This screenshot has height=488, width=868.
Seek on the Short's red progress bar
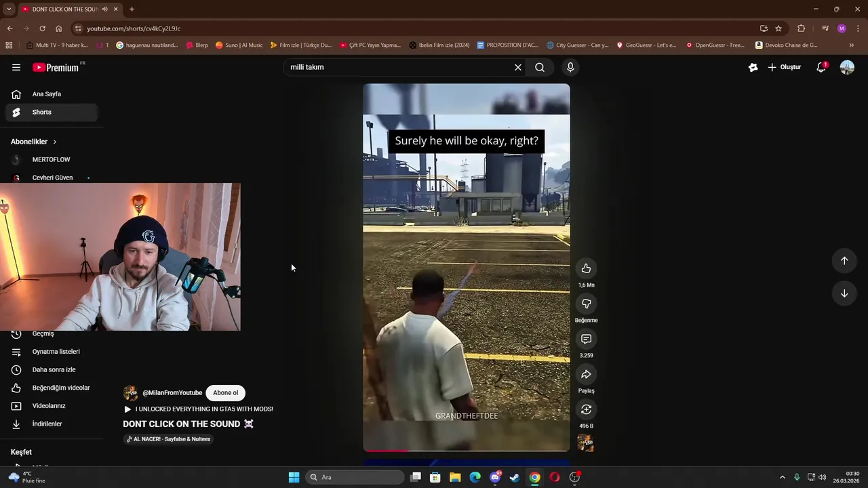[466, 450]
